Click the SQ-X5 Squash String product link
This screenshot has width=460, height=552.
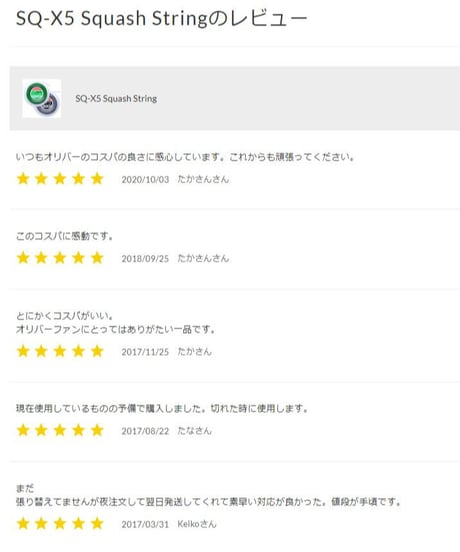(116, 99)
